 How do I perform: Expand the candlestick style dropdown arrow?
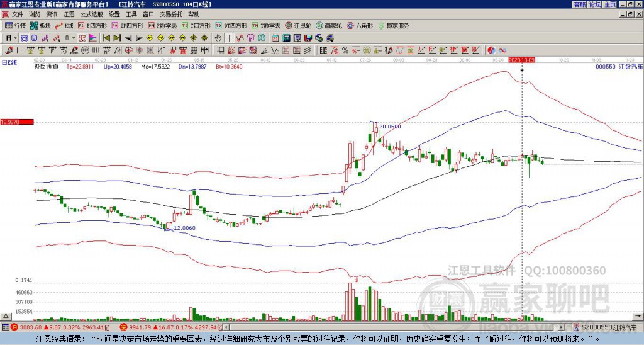coord(74,38)
